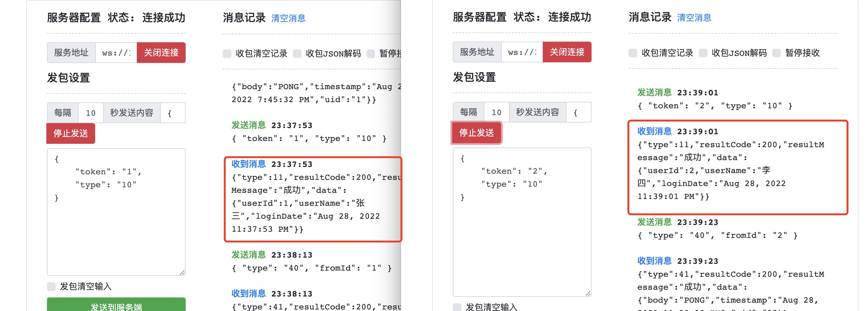Click sent message with "fromId": "1"
The image size is (868, 311).
pos(312,268)
